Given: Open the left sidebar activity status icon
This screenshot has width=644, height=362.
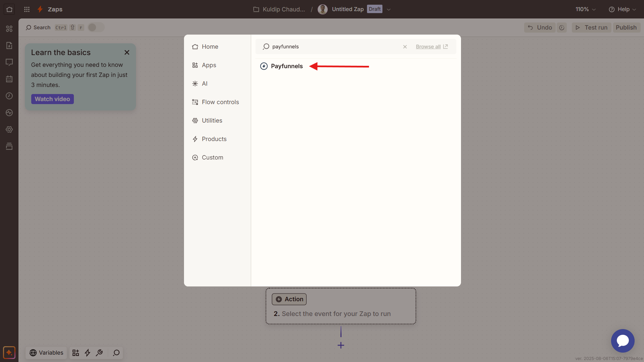Looking at the screenshot, I should (x=9, y=112).
